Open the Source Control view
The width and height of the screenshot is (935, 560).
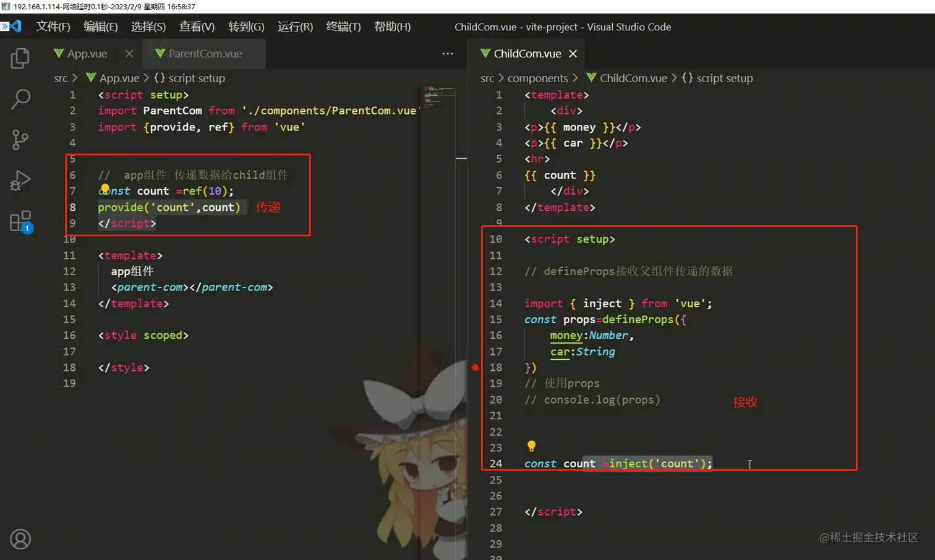pyautogui.click(x=20, y=140)
